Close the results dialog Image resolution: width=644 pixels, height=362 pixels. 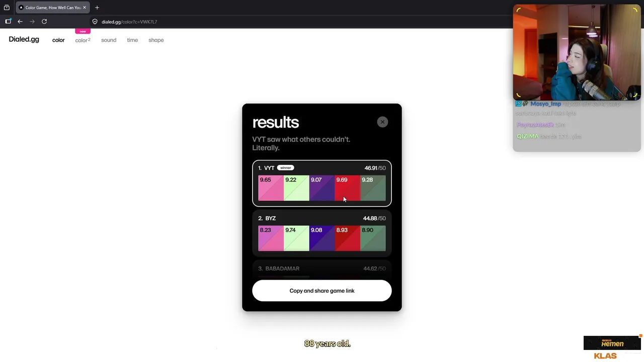pos(382,122)
